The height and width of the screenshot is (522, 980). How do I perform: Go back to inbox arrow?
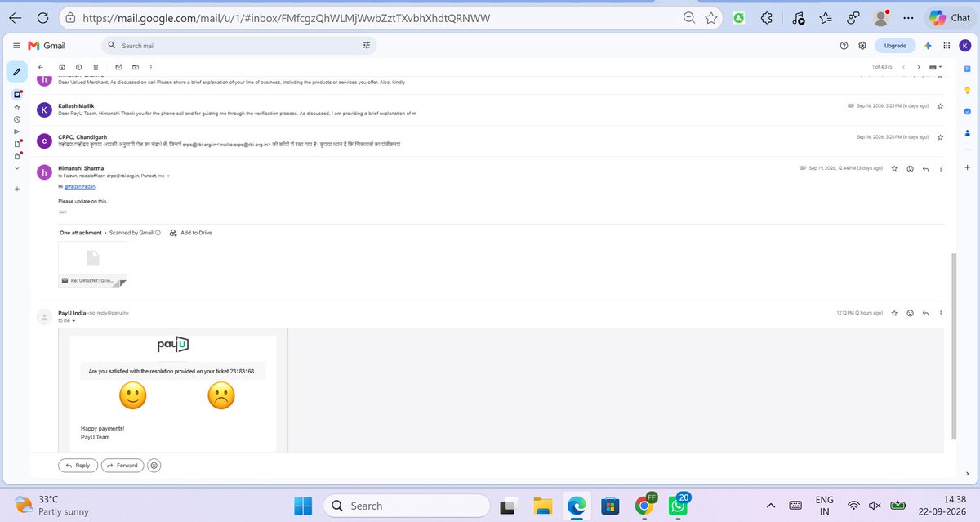(40, 66)
